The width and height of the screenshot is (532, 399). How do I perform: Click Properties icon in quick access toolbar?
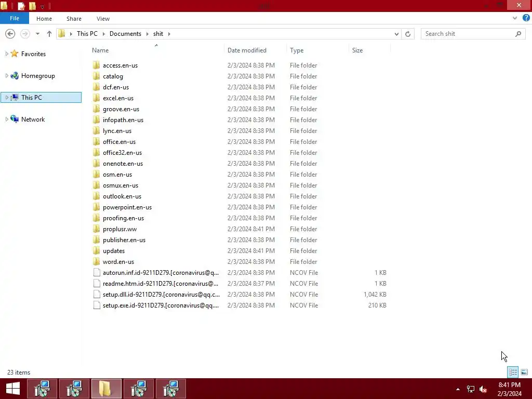tap(21, 6)
